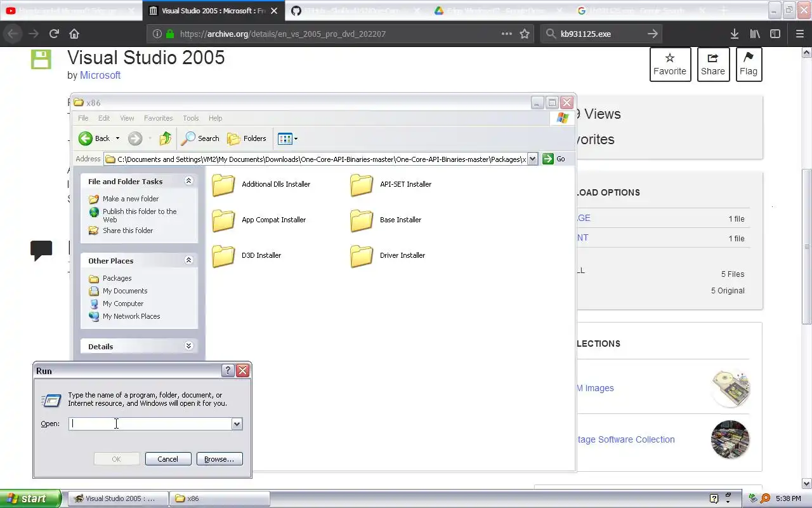812x508 pixels.
Task: Open the Favorites menu in Explorer
Action: (159, 118)
